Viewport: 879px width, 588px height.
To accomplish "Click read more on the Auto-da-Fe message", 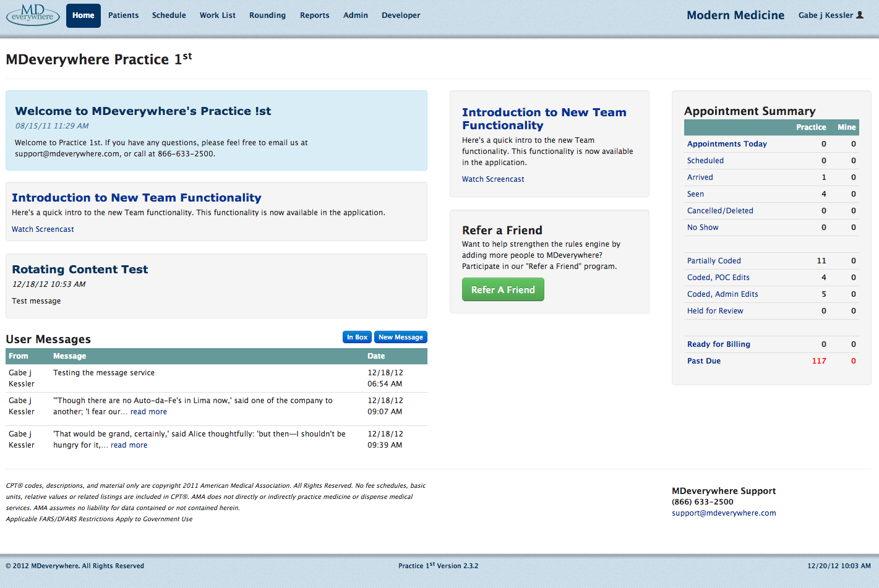I will [148, 412].
